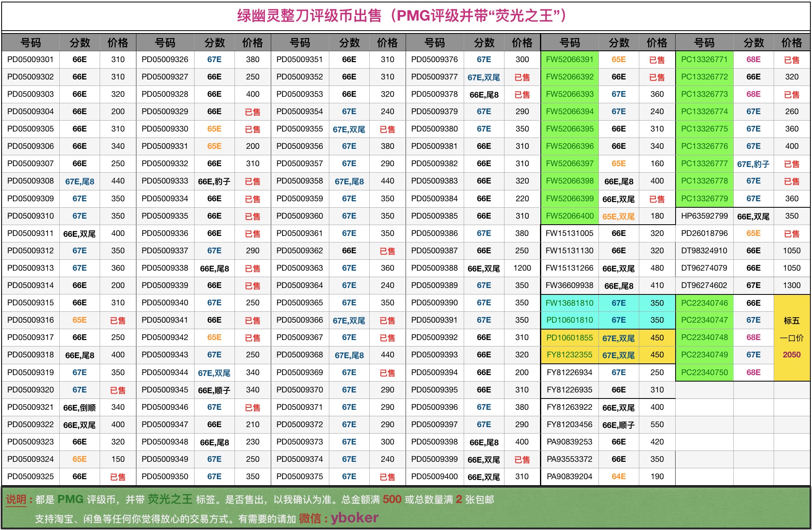Click 已售 status for PD05009316

click(x=118, y=320)
